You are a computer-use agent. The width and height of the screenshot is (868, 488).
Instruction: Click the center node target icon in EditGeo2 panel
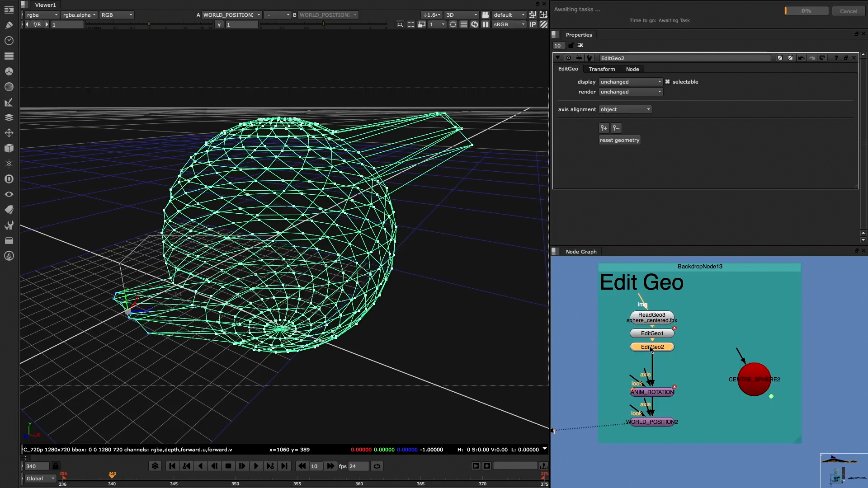tap(569, 58)
